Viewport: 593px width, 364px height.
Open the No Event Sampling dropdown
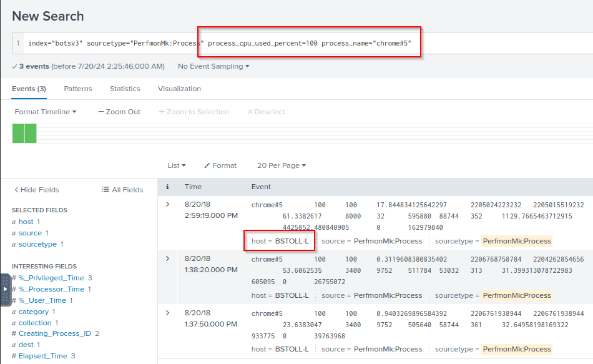click(213, 66)
